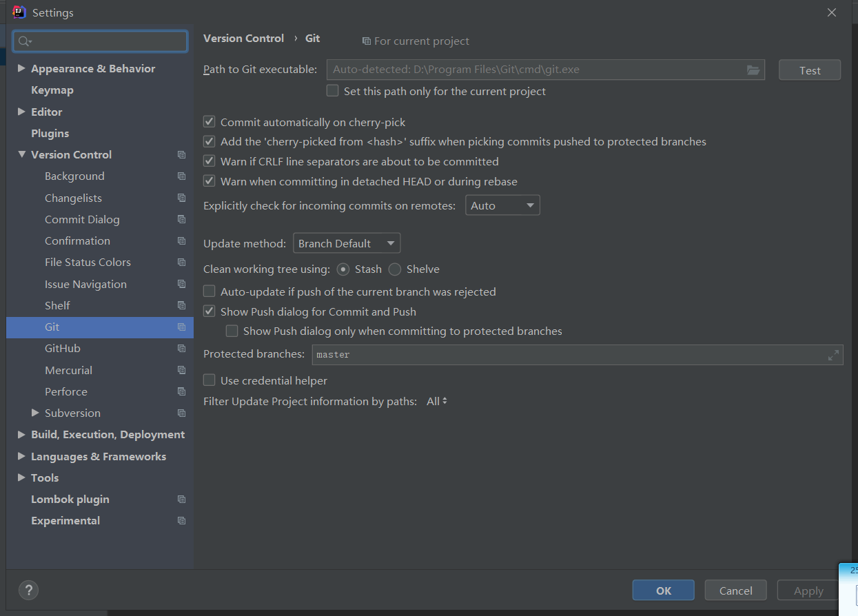Expand the Tools section arrow
Viewport: 858px width, 616px height.
(x=21, y=478)
